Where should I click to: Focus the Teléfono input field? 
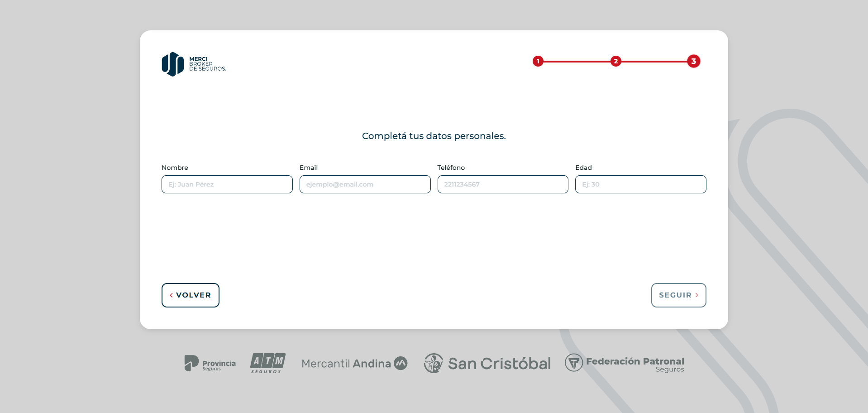click(502, 184)
